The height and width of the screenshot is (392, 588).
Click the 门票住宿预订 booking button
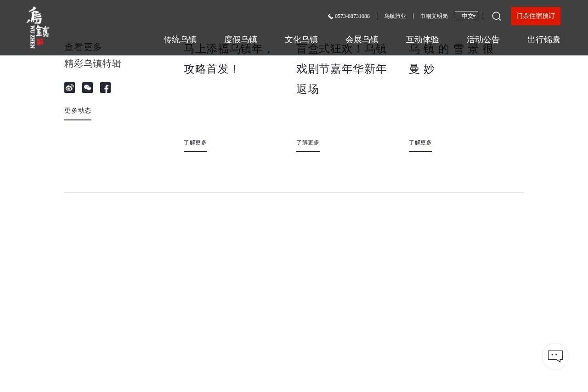tap(536, 16)
